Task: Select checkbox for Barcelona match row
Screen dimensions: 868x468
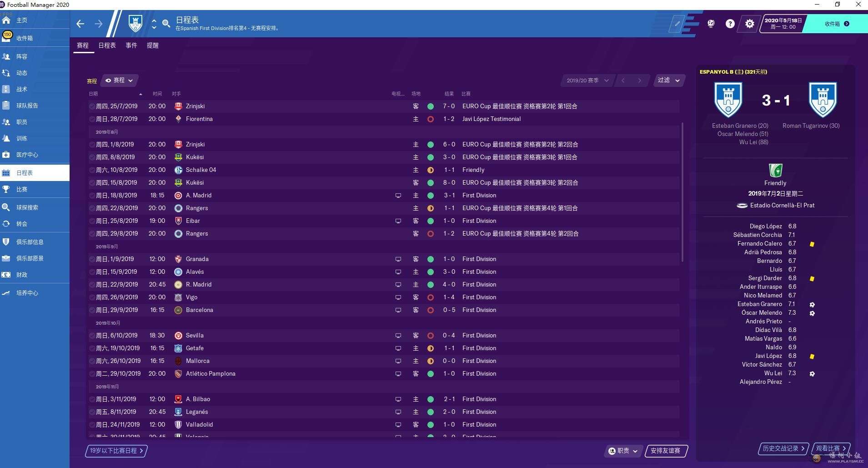Action: [92, 310]
